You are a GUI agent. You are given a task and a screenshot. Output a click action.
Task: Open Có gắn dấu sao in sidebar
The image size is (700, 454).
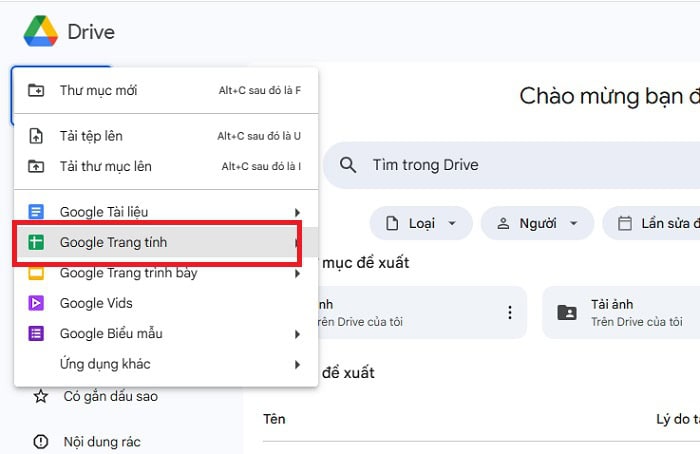[110, 397]
